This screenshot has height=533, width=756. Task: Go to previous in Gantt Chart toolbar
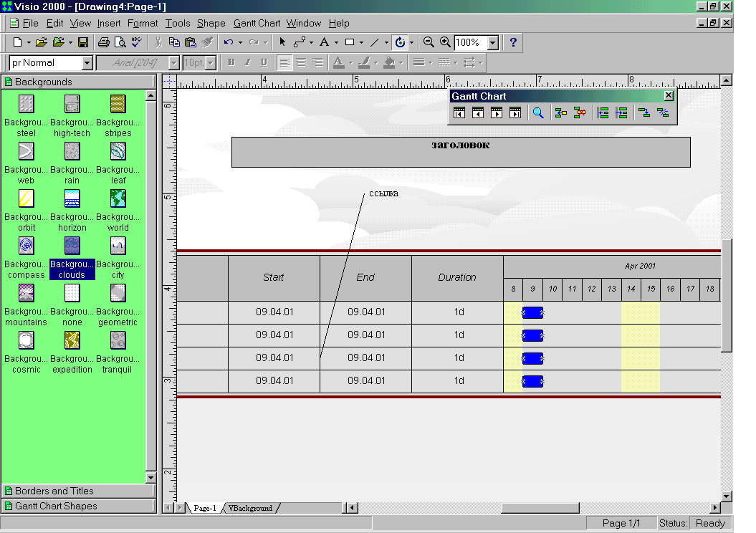pos(478,112)
